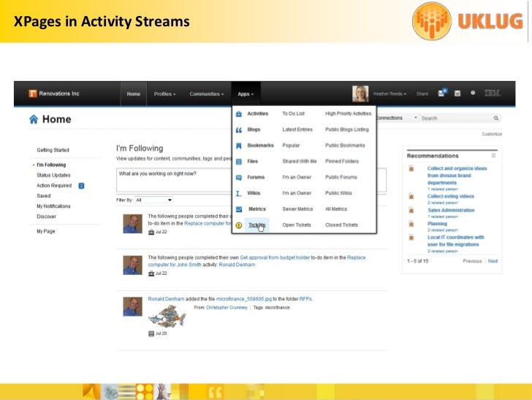Open the RFPs folder link
The height and width of the screenshot is (400, 532).
[305, 299]
